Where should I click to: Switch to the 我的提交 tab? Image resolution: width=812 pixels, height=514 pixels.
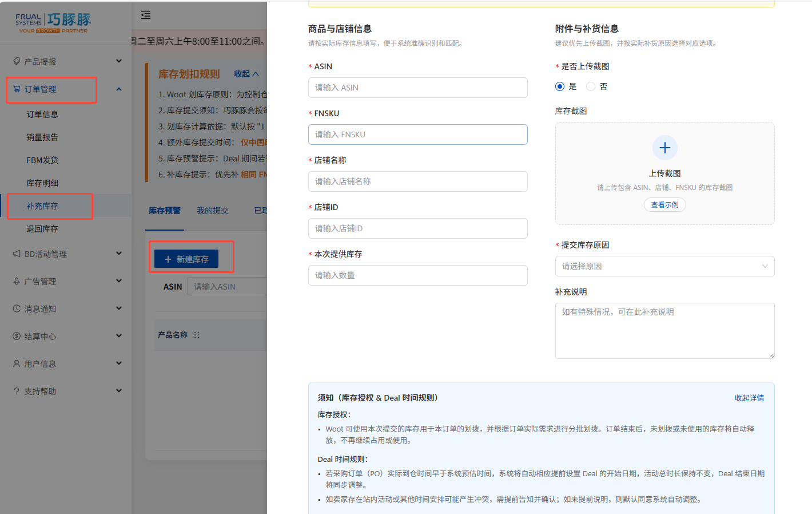(213, 211)
